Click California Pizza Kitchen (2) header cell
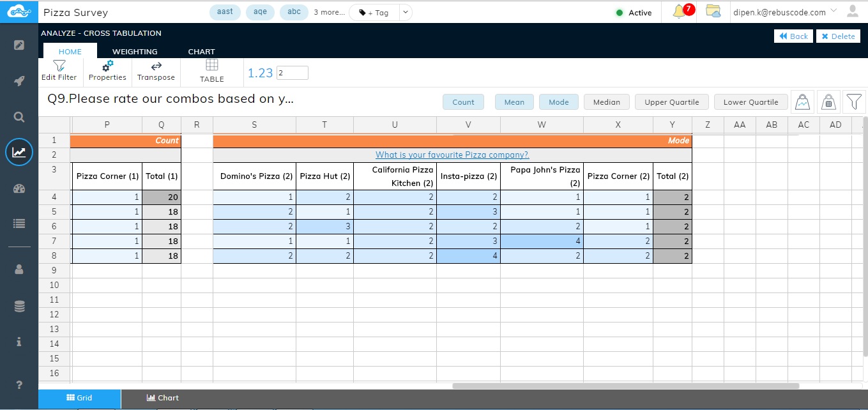 (395, 176)
